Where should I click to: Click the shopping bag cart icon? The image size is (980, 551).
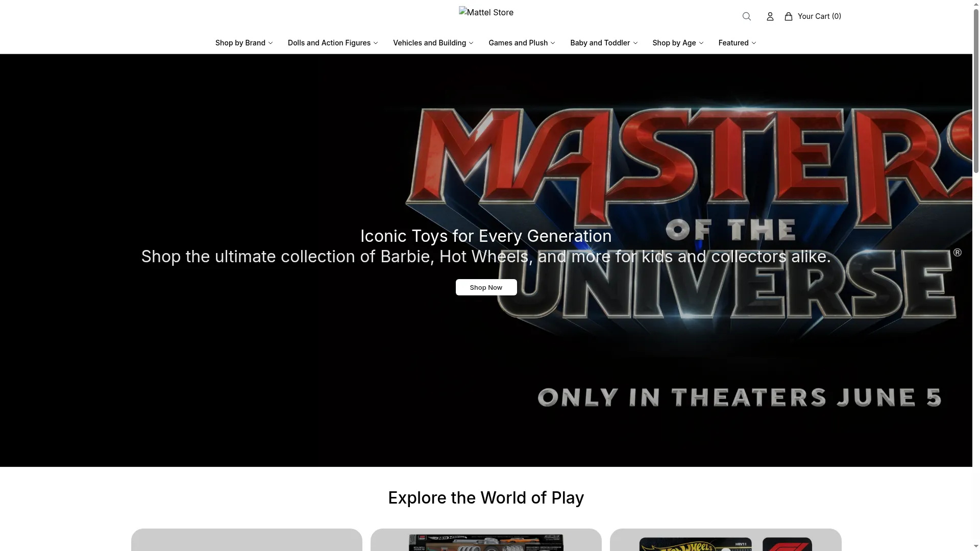pos(789,16)
